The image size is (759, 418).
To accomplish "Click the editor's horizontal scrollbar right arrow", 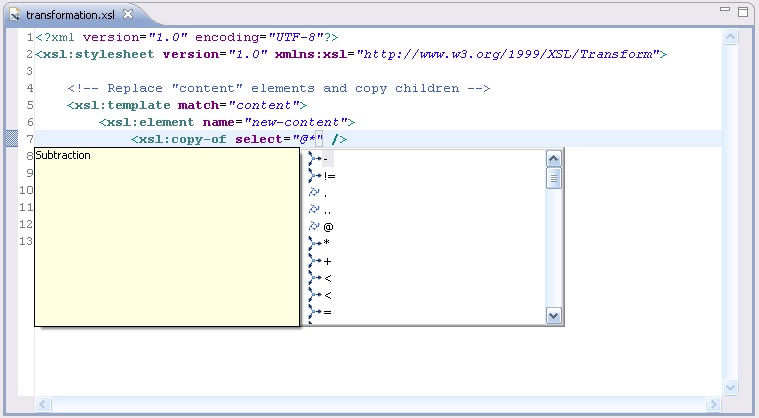I will [713, 404].
